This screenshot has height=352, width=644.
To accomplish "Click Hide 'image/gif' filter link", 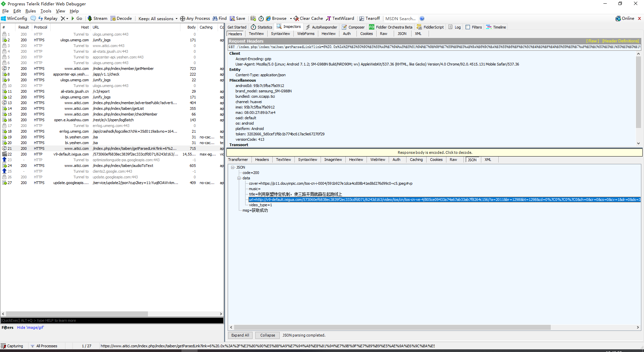I will pyautogui.click(x=30, y=327).
